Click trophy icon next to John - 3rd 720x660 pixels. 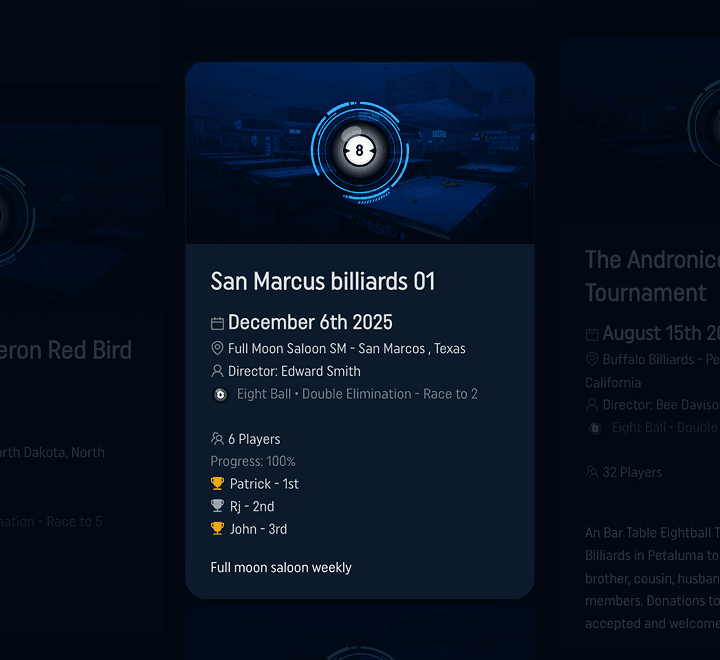(x=217, y=529)
